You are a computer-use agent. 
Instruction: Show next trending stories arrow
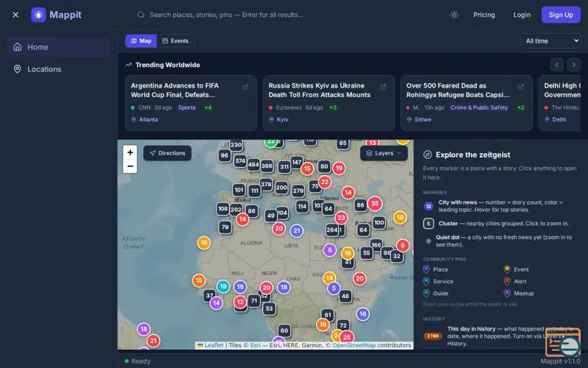tap(574, 65)
